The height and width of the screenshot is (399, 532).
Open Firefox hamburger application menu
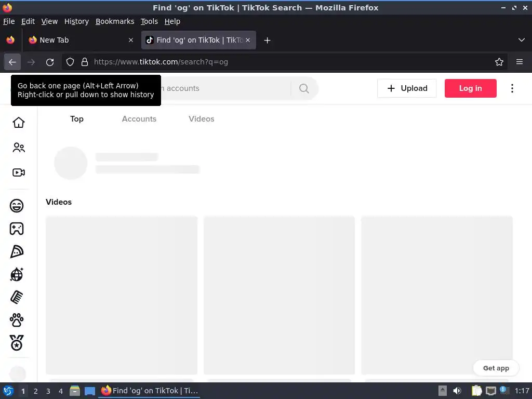(520, 62)
